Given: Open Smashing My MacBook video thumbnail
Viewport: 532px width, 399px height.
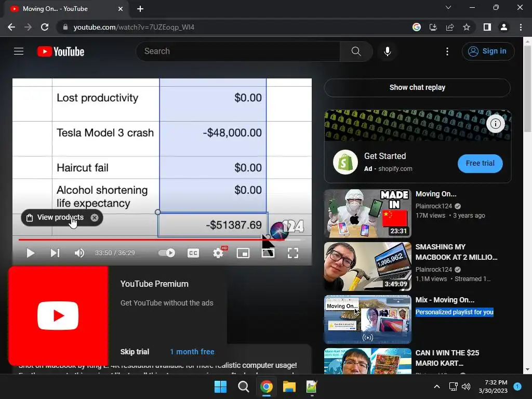Looking at the screenshot, I should tap(368, 267).
